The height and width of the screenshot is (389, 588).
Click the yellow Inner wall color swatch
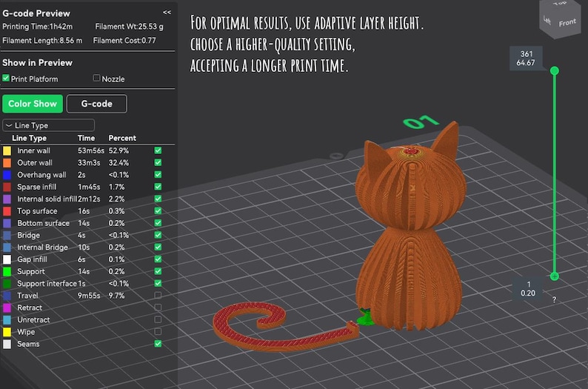pos(7,151)
